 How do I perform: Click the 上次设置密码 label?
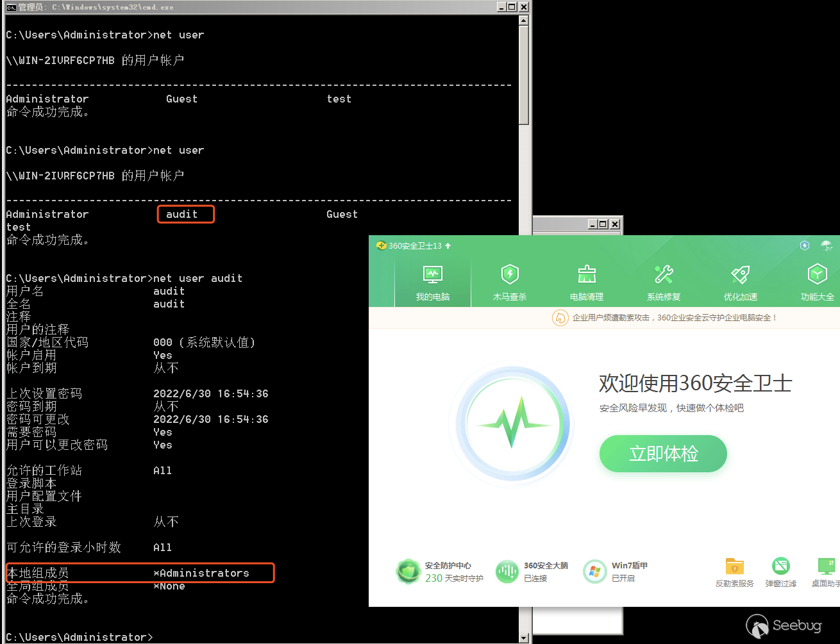pyautogui.click(x=44, y=393)
